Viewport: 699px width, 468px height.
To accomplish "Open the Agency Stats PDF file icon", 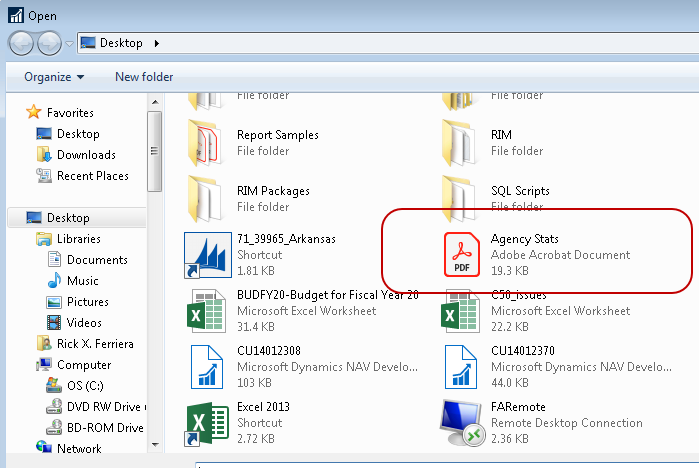I will 461,254.
